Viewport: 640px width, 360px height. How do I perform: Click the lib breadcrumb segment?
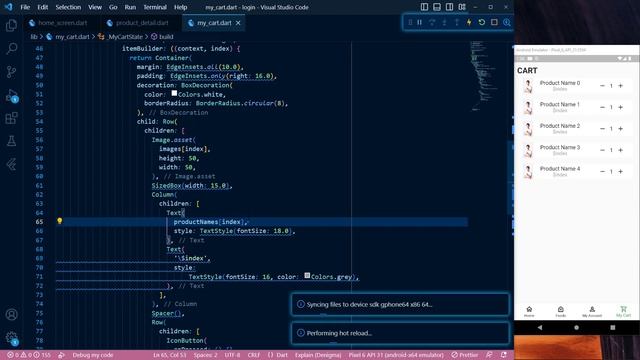pos(34,37)
